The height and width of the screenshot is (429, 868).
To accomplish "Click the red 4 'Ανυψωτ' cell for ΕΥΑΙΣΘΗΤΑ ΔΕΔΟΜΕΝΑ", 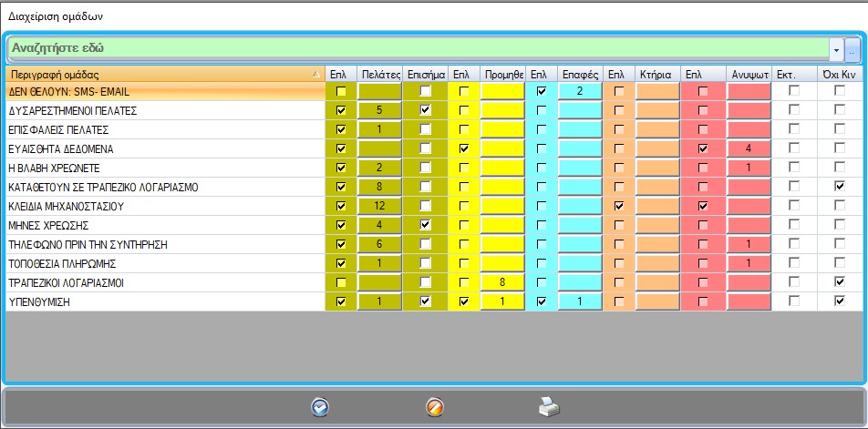I will click(x=749, y=148).
